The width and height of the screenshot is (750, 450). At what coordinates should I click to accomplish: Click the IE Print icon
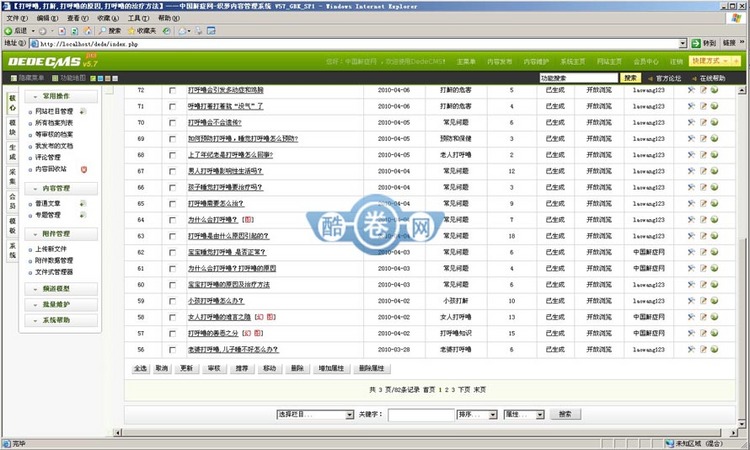[199, 31]
